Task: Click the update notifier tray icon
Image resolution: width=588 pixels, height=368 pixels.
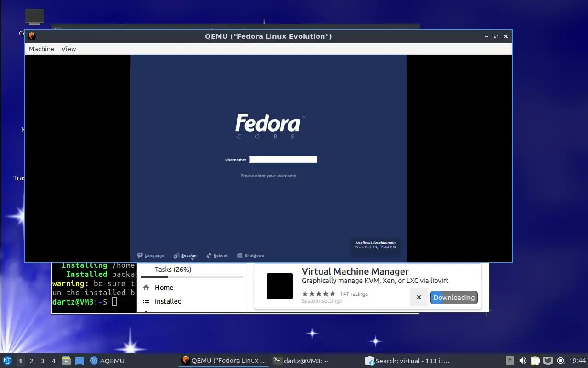Action: click(x=560, y=361)
